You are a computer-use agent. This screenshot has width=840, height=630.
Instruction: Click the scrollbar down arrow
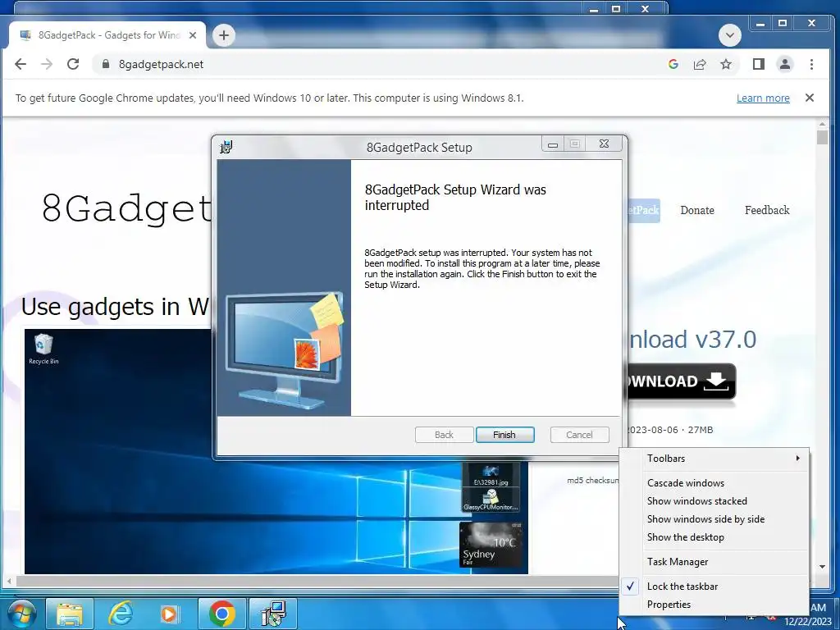822,567
